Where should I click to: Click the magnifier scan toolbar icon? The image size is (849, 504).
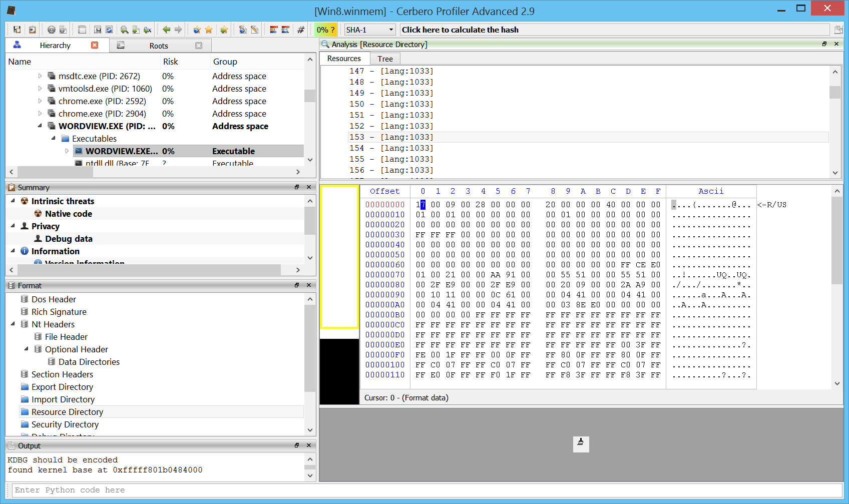pos(124,30)
